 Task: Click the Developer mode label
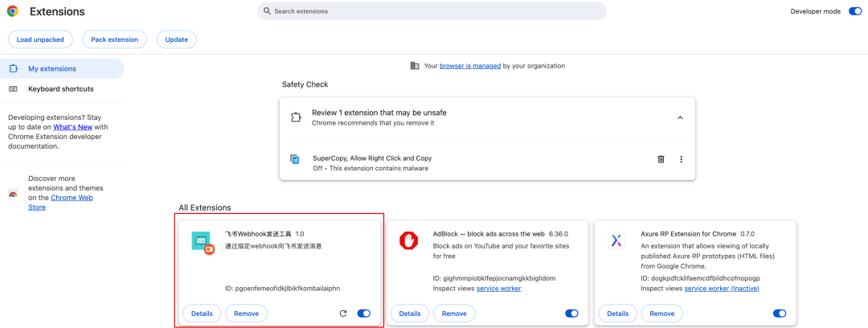pos(816,11)
